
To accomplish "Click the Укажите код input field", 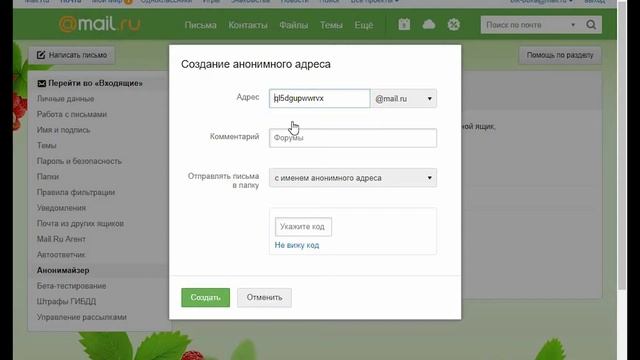I will point(303,227).
